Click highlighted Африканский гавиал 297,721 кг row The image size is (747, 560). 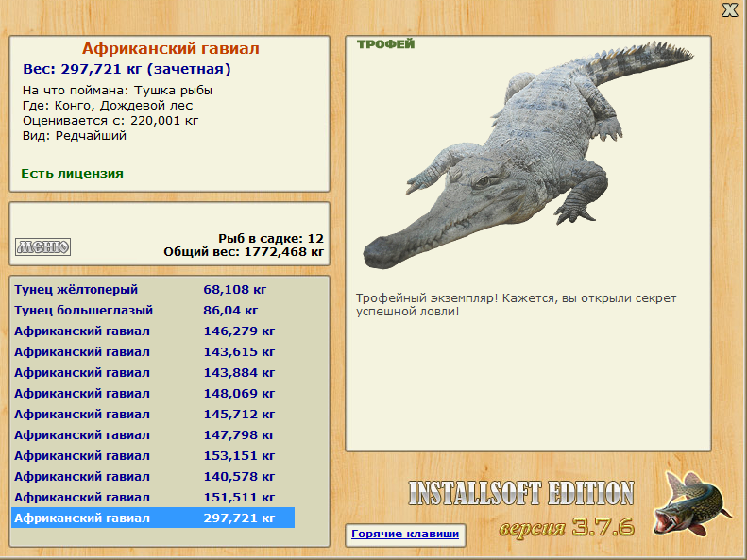(153, 518)
